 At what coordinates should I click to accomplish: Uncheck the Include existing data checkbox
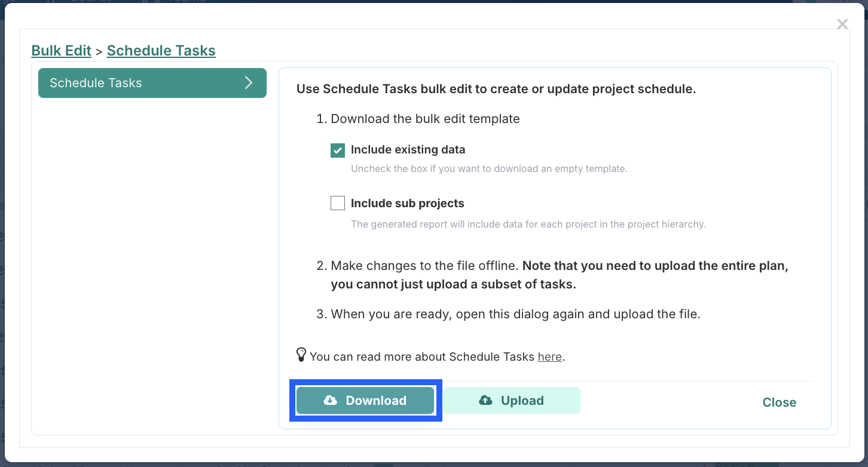coord(338,150)
